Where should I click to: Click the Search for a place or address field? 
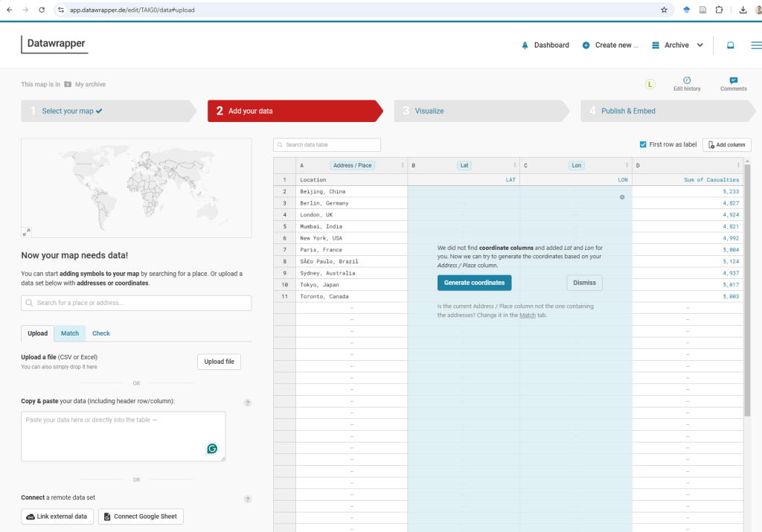point(136,303)
